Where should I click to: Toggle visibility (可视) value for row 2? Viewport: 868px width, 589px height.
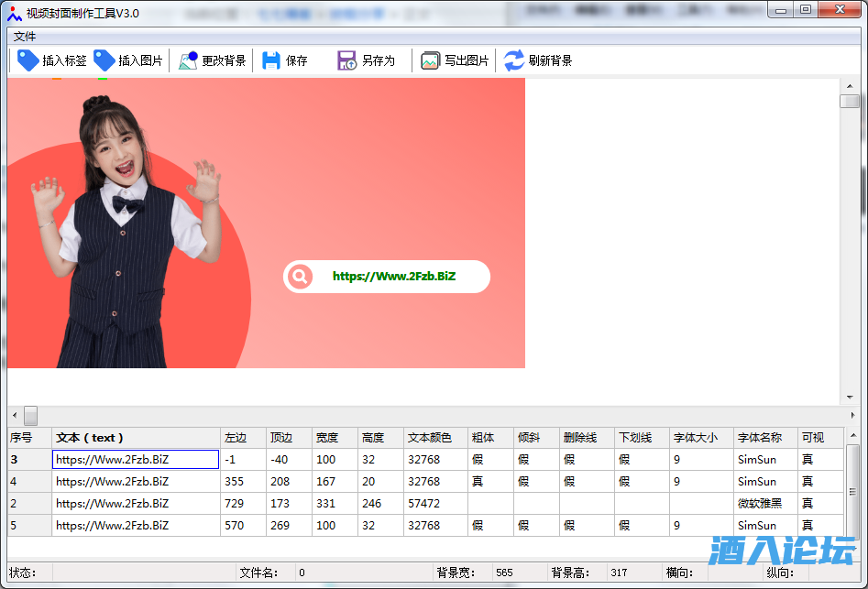(x=808, y=503)
